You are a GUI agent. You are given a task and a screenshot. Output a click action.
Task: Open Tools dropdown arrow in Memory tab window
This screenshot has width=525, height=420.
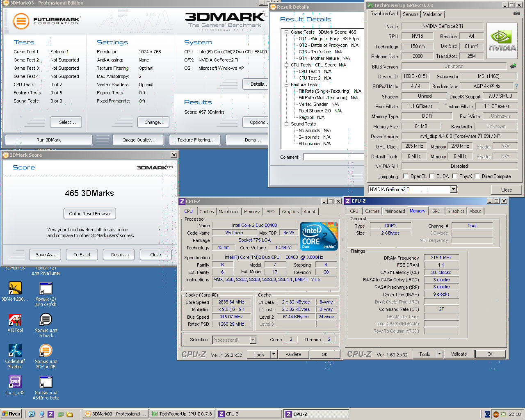(x=439, y=354)
